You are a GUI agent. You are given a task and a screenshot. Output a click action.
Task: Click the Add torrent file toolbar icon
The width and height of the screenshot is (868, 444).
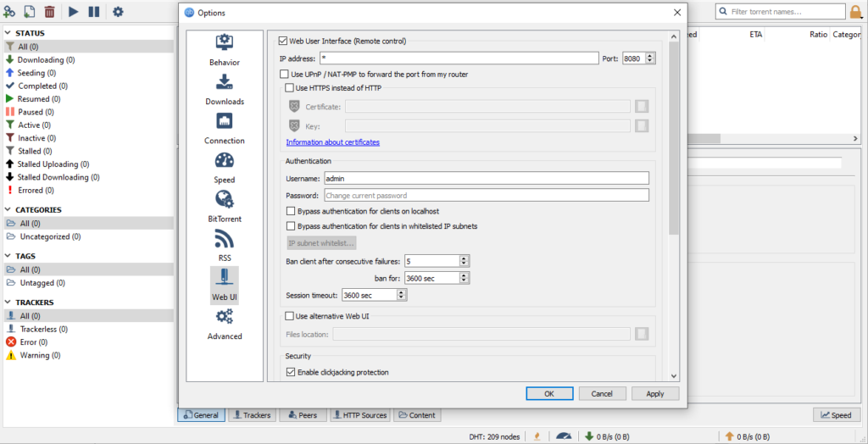tap(30, 11)
